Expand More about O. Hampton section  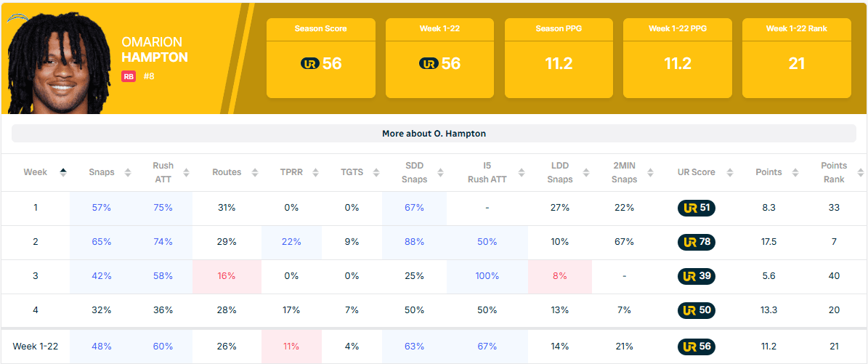click(434, 134)
